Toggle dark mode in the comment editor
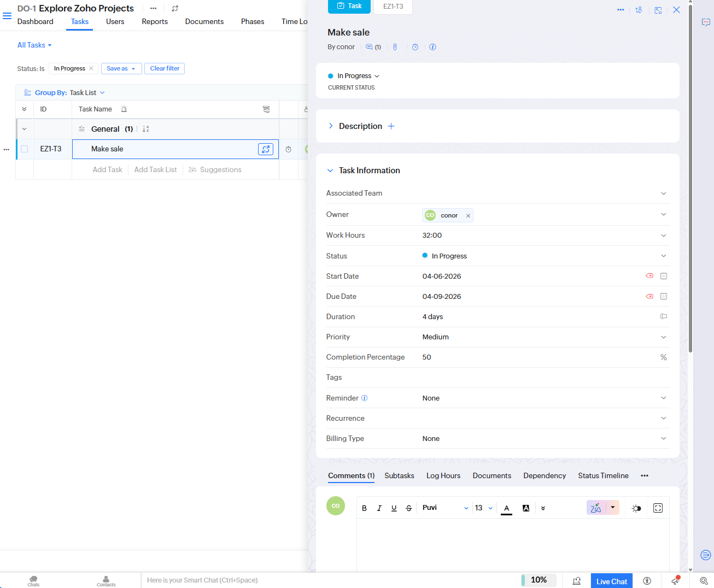The height and width of the screenshot is (588, 714). click(636, 508)
